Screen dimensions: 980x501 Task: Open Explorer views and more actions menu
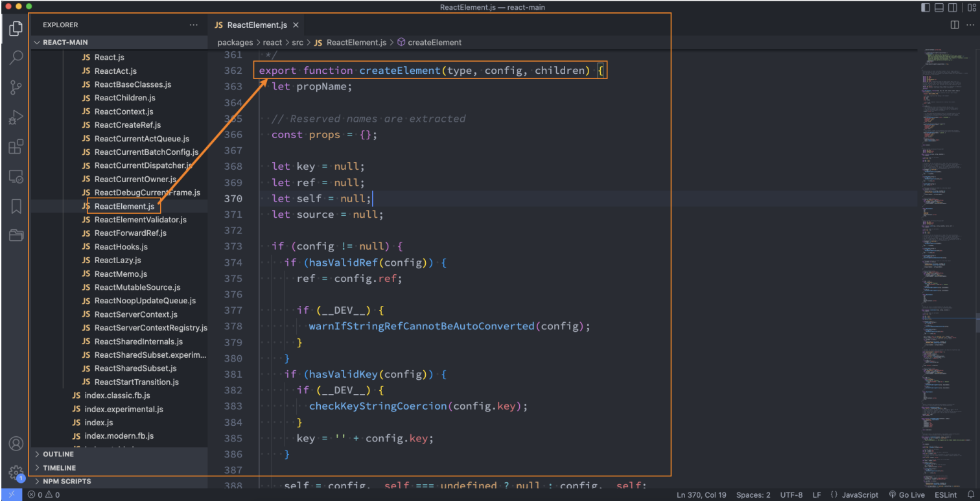[193, 25]
